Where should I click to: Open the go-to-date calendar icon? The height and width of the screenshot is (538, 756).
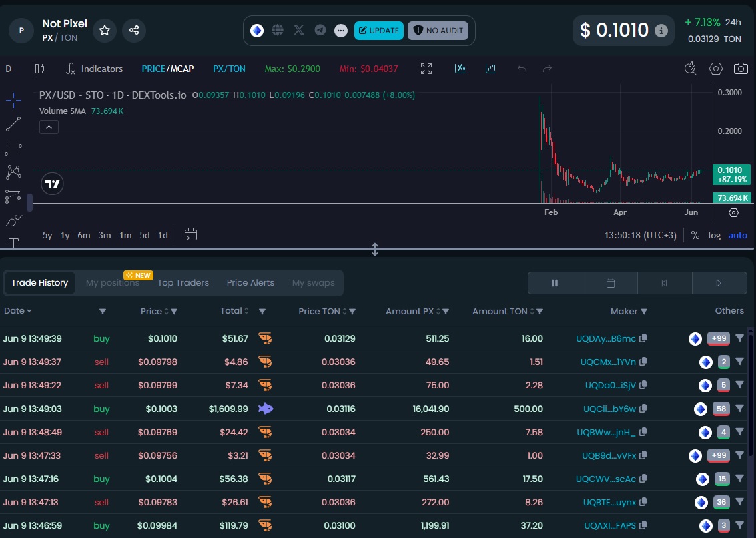click(190, 235)
